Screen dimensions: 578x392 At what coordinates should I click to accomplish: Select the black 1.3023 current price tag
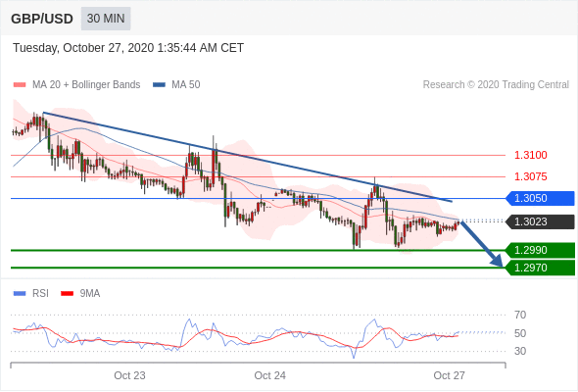click(540, 222)
